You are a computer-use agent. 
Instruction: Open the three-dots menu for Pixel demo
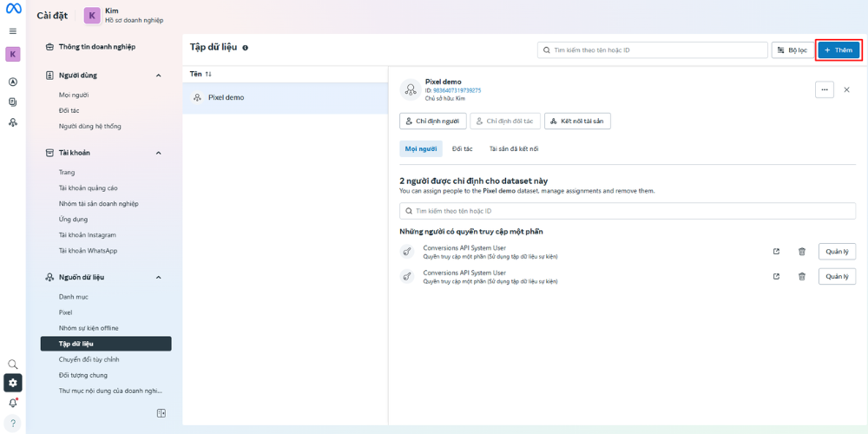tap(825, 89)
